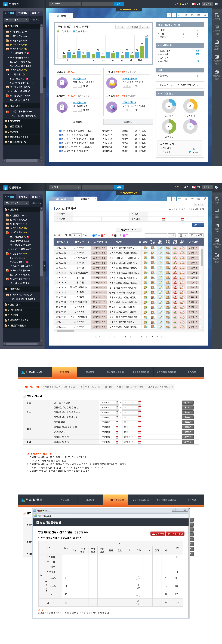Viewport: 222px width, 644px height.
Task: Click the pink 혹선 legend swatch
Action: point(124,235)
